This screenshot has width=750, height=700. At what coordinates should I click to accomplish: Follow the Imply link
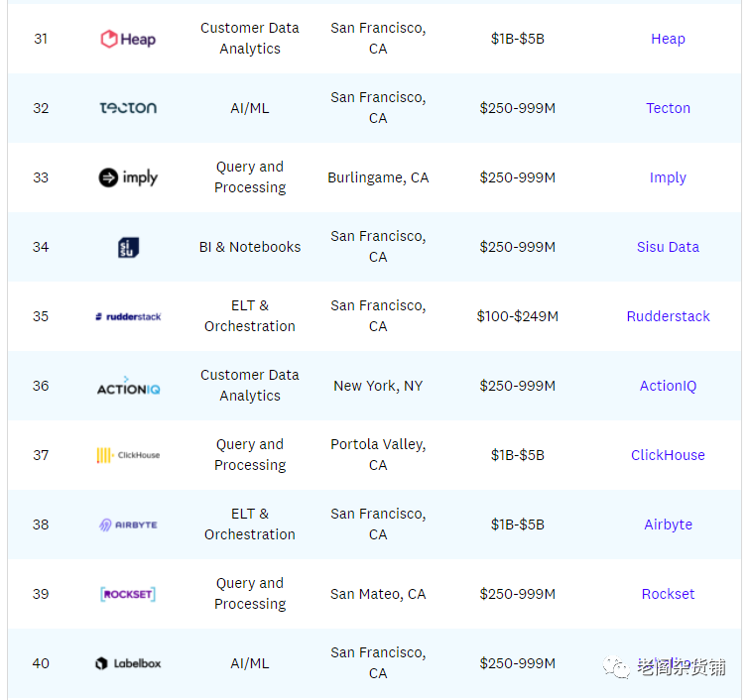point(668,177)
